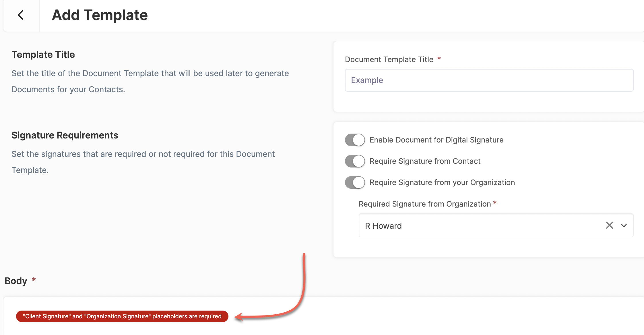Clear the R Howard selection with X icon
This screenshot has height=335, width=644.
click(x=610, y=225)
